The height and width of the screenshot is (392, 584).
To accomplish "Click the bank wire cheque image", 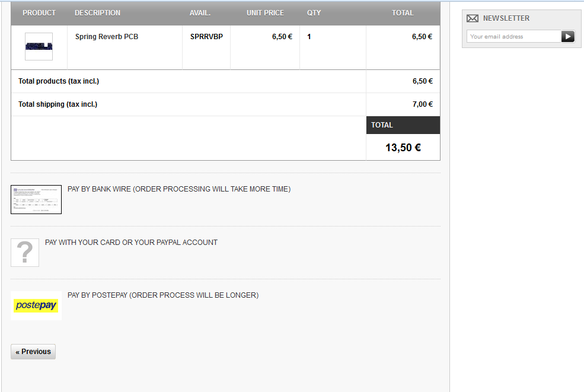I will point(36,199).
